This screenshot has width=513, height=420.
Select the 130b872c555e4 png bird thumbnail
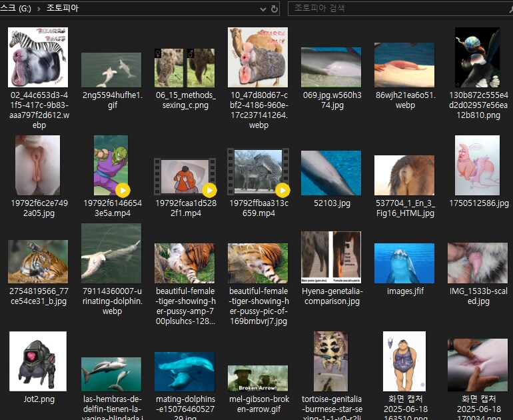[x=477, y=57]
